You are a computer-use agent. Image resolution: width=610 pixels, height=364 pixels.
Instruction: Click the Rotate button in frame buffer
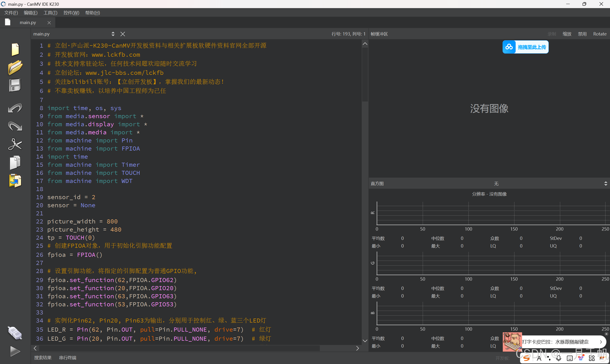(600, 34)
